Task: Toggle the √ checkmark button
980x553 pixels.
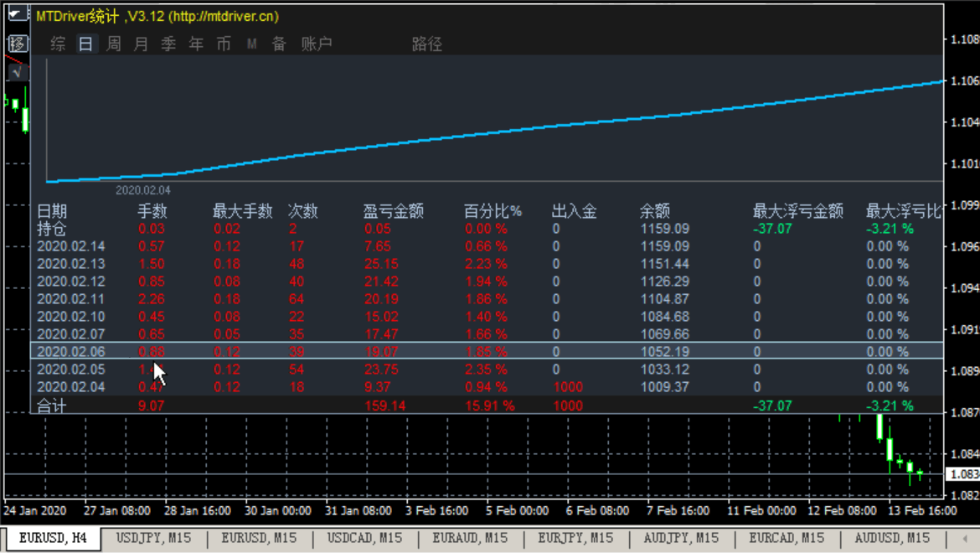Action: pos(18,73)
